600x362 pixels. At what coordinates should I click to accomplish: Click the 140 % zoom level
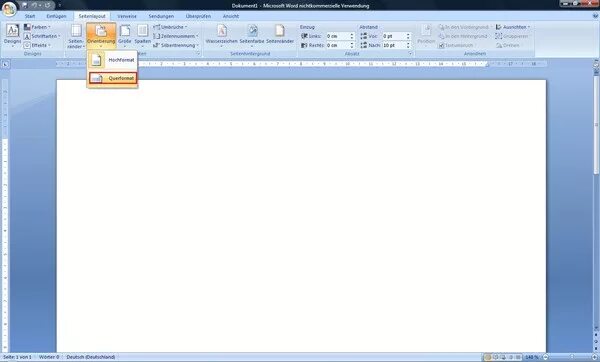(x=532, y=357)
